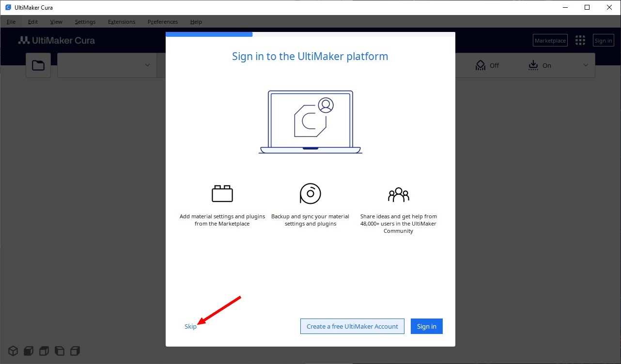The image size is (621, 364).
Task: Open the File menu
Action: click(x=11, y=22)
